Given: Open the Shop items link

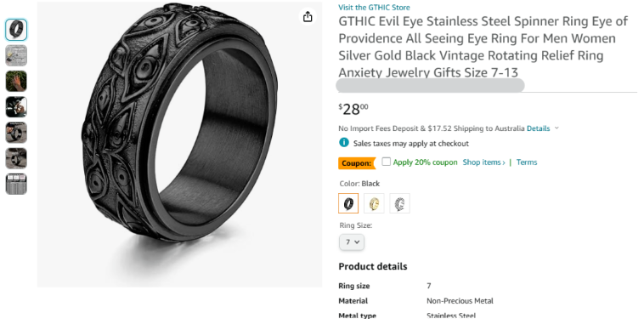Looking at the screenshot, I should 483,162.
